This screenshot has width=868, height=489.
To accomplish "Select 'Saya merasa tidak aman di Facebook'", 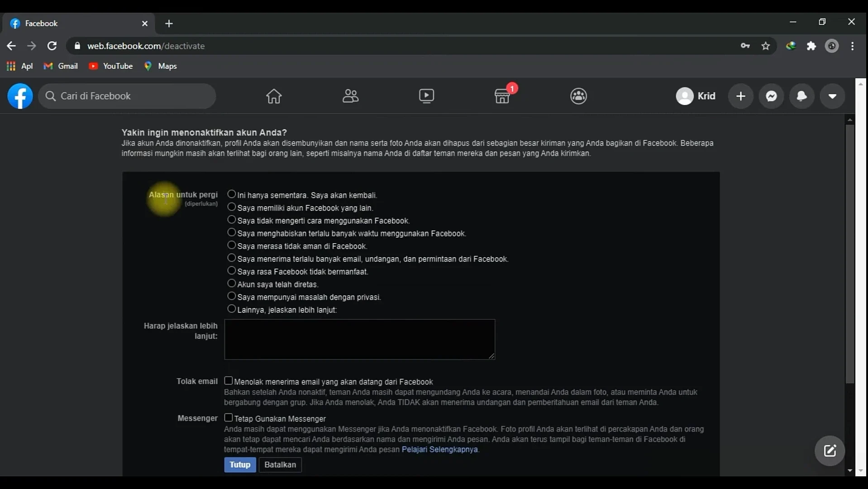I will (x=231, y=245).
